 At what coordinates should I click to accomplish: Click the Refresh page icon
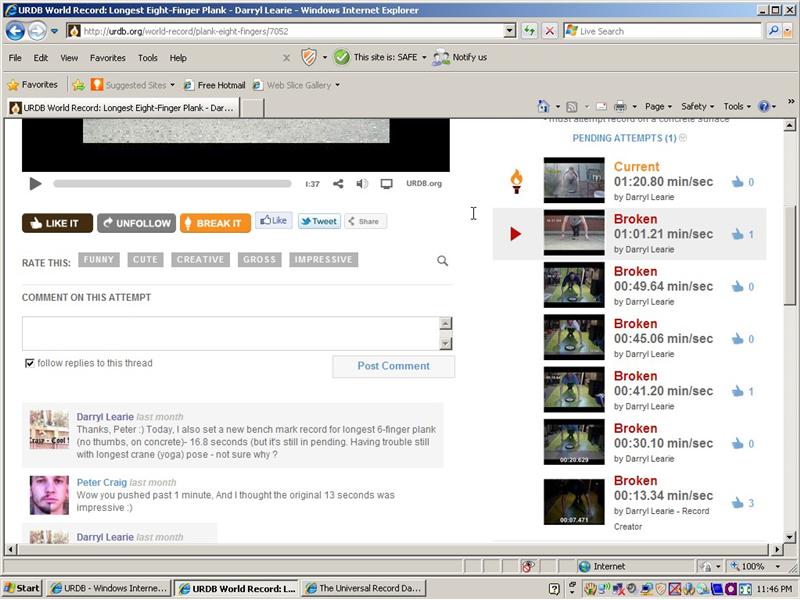[530, 31]
